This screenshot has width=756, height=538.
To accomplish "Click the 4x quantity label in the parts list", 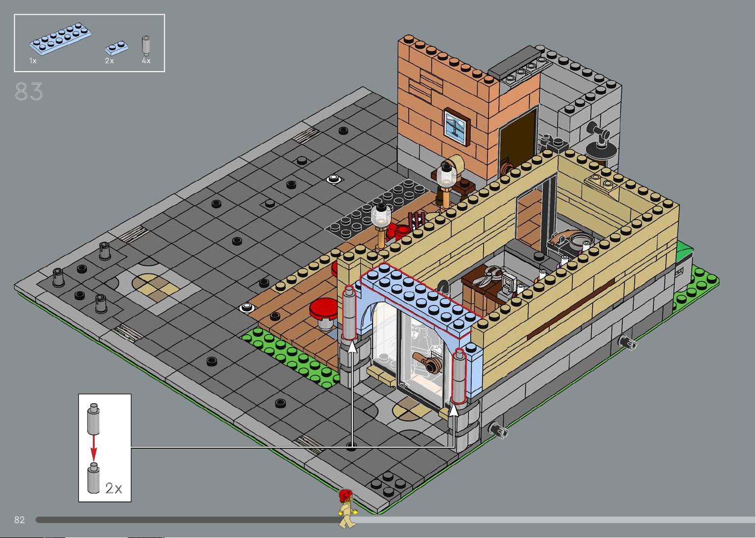I will (146, 61).
